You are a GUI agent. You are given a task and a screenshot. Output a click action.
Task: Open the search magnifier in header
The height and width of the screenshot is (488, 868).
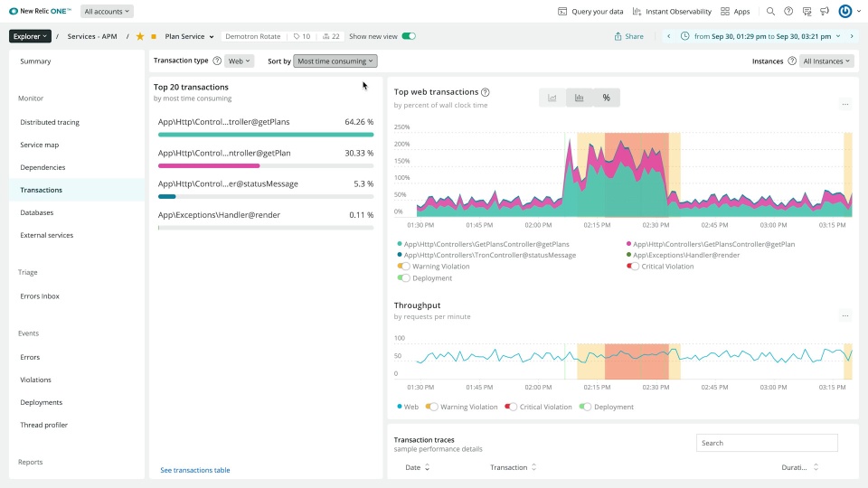770,11
